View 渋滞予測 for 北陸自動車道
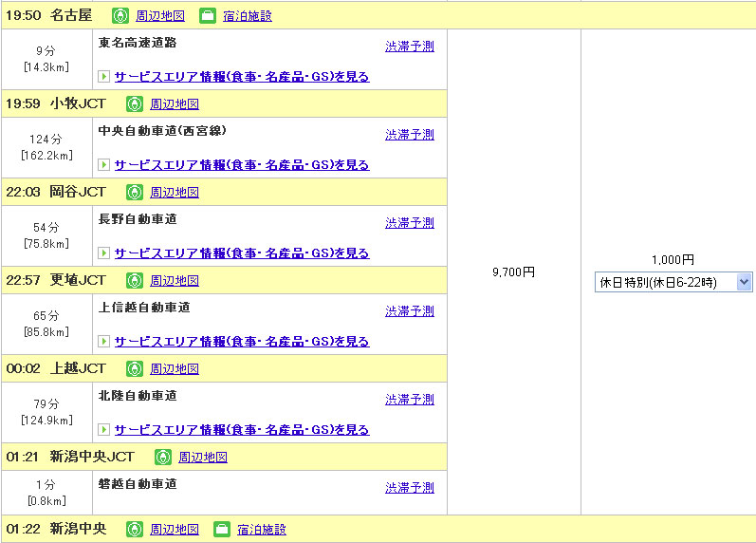The height and width of the screenshot is (543, 756). pos(410,400)
